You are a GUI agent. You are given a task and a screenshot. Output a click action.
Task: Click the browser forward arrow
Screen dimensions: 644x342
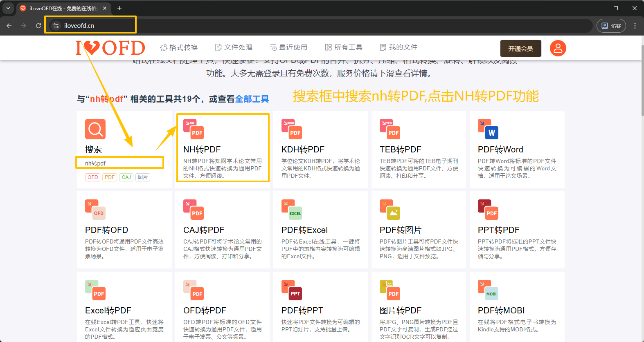click(x=24, y=25)
